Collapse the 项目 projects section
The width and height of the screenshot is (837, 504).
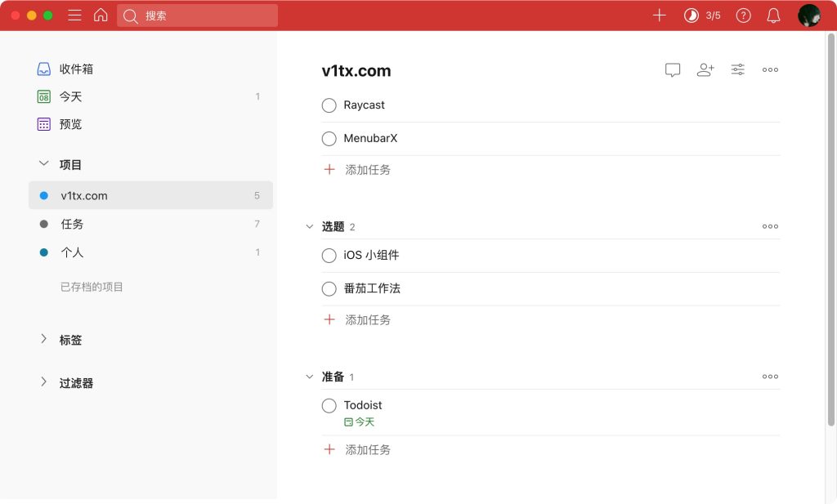point(44,163)
